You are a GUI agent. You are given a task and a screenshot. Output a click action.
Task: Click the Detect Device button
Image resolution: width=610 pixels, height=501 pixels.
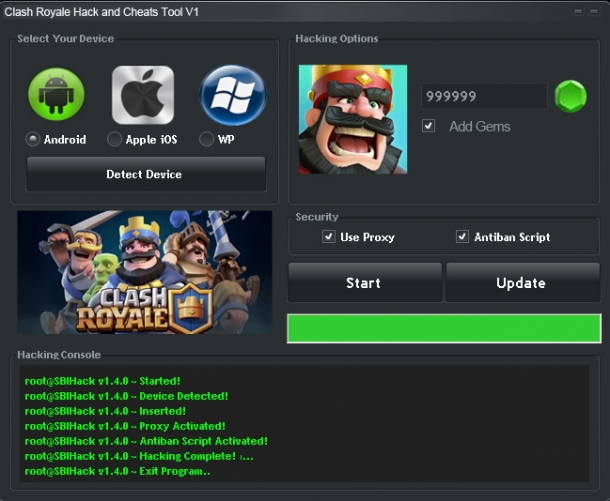click(x=146, y=174)
